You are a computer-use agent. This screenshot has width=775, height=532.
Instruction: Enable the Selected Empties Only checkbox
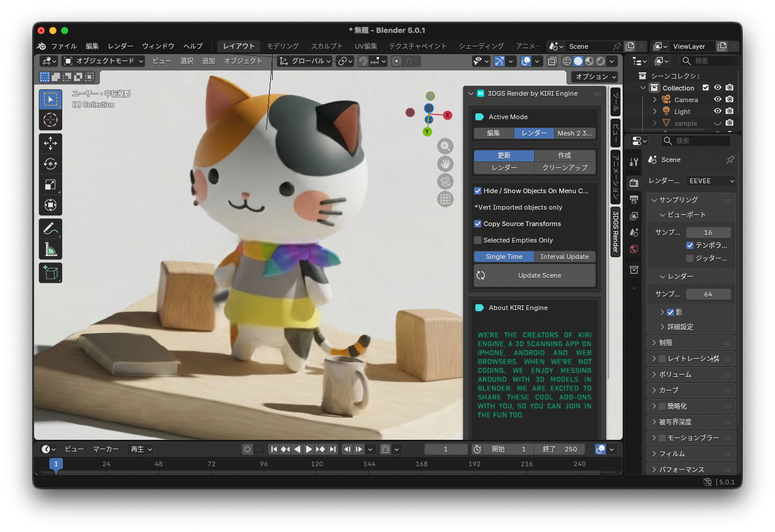pos(478,240)
